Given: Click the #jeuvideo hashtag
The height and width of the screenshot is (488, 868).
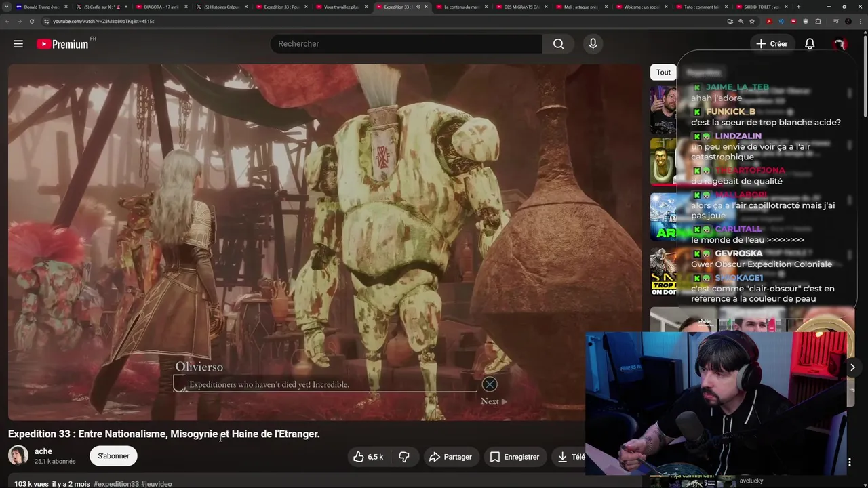Looking at the screenshot, I should [156, 484].
